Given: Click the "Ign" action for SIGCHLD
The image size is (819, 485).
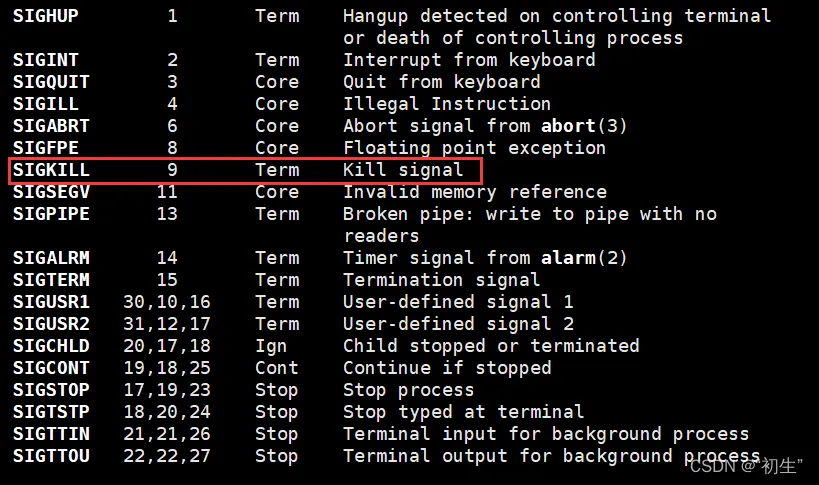Looking at the screenshot, I should (271, 346).
